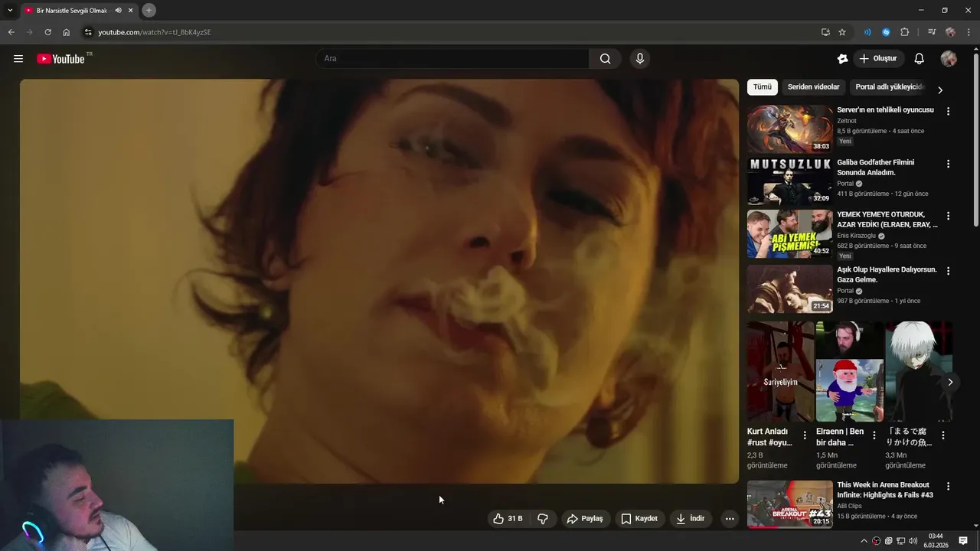This screenshot has width=980, height=551.
Task: Open options for the Japanese-titled short
Action: point(943,435)
